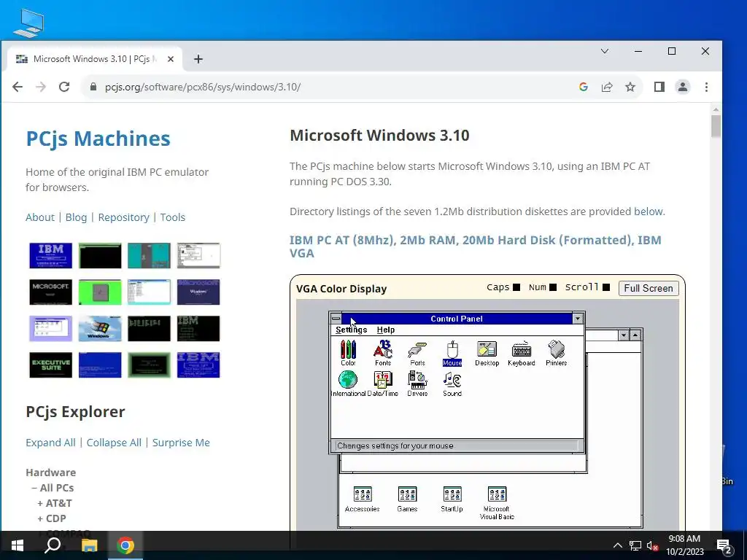This screenshot has width=747, height=560.
Task: Click the Surprise Me link
Action: pyautogui.click(x=181, y=443)
